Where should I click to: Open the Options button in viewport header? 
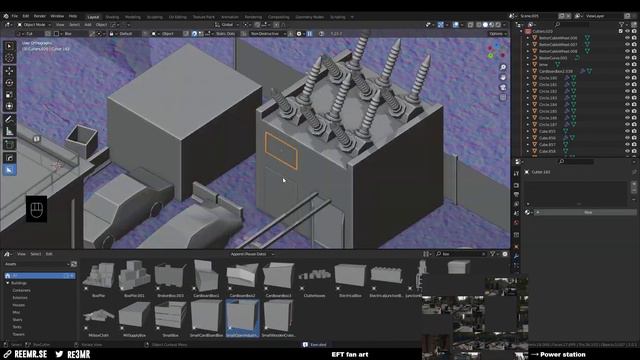(x=497, y=34)
